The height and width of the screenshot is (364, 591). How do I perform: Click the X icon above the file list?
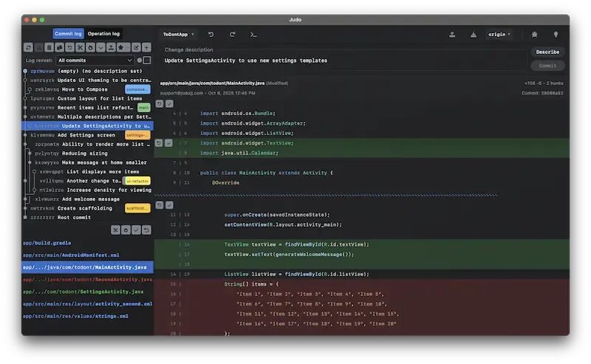116,230
